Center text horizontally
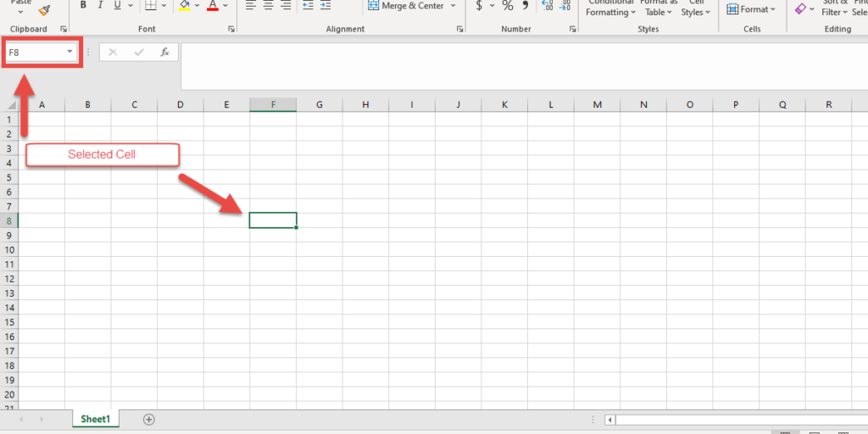 coord(269,6)
